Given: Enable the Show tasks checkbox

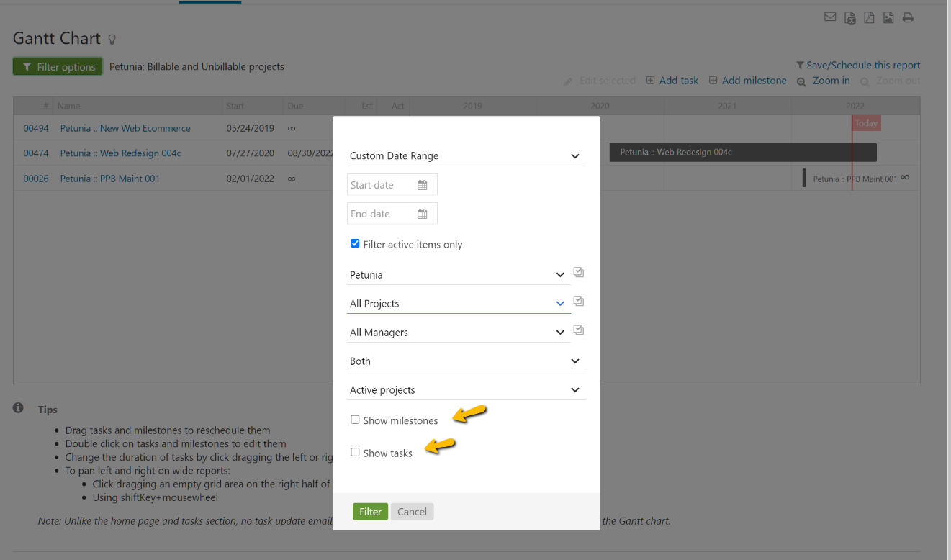Looking at the screenshot, I should (355, 452).
